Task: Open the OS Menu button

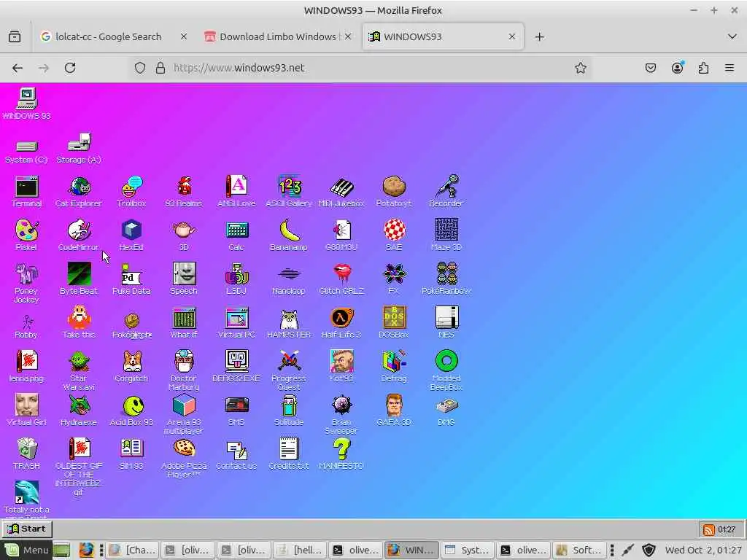Action: (x=27, y=550)
